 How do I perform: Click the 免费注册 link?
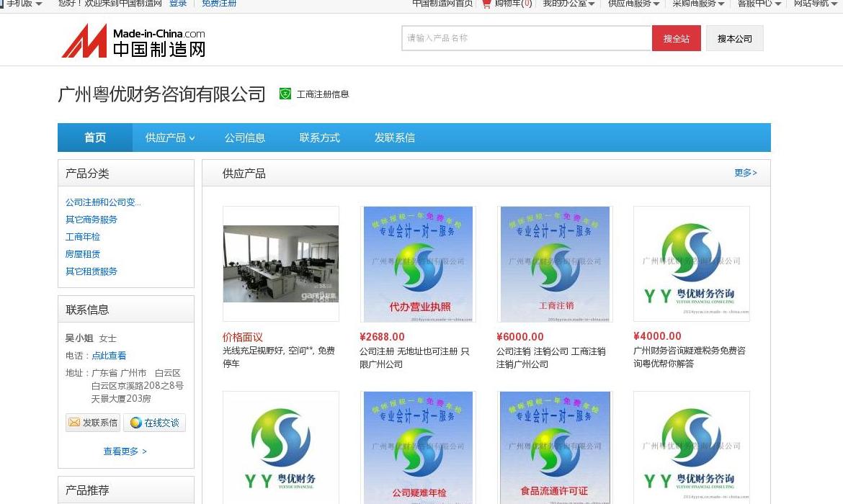pos(219,4)
